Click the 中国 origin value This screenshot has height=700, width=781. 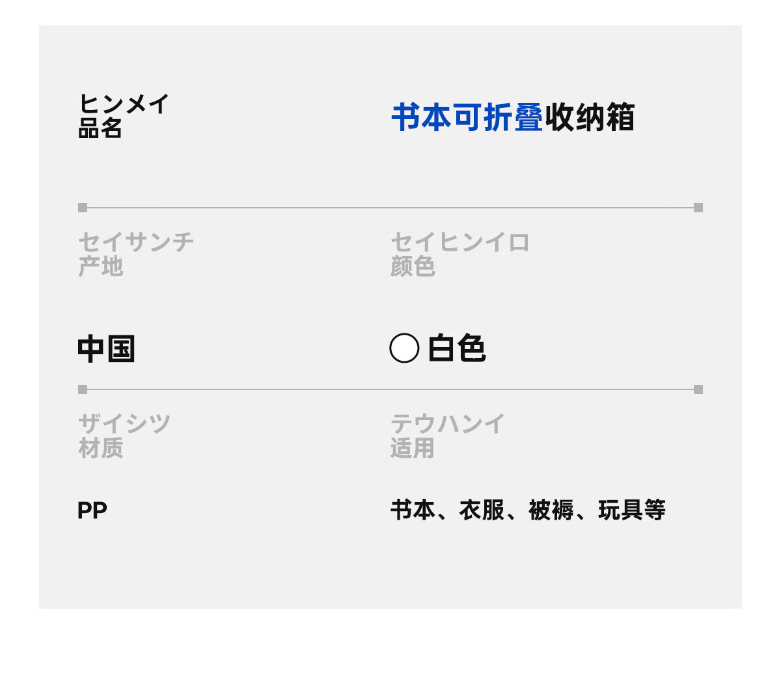point(106,349)
